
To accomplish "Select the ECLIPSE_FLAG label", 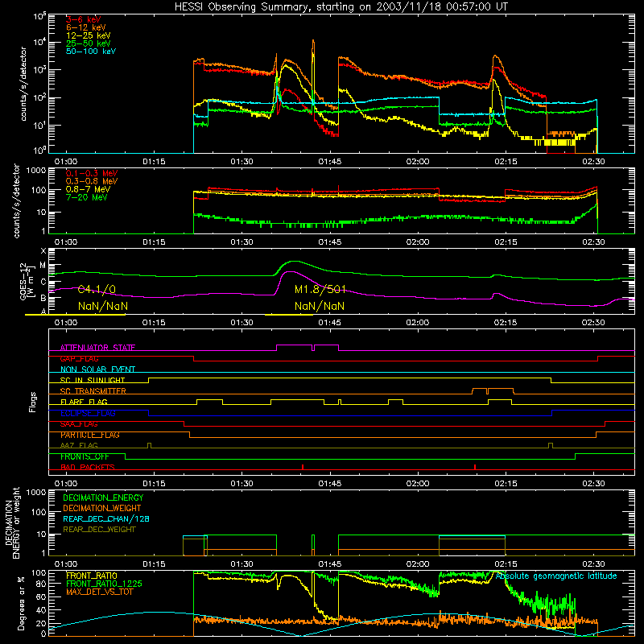I will pyautogui.click(x=88, y=413).
